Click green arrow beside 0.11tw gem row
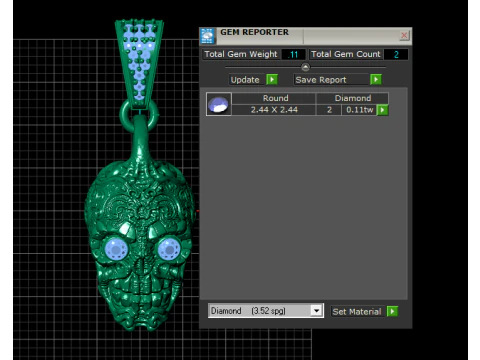Image resolution: width=480 pixels, height=360 pixels. click(x=382, y=110)
